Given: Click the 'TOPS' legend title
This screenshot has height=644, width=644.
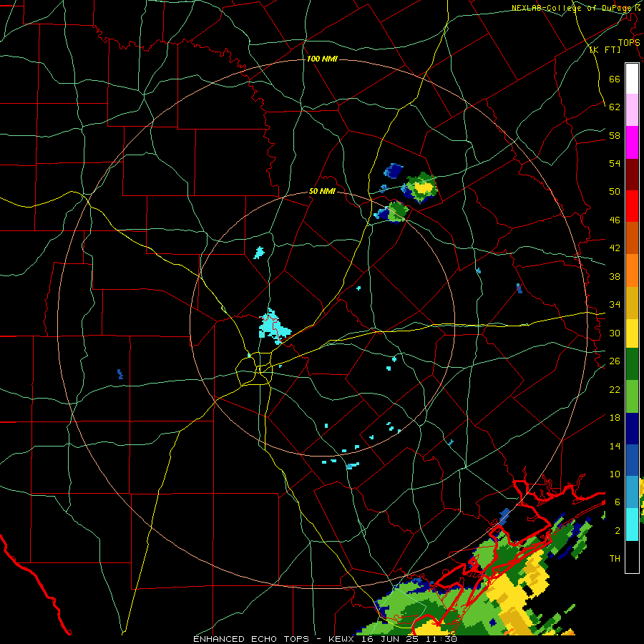Looking at the screenshot, I should (x=629, y=43).
